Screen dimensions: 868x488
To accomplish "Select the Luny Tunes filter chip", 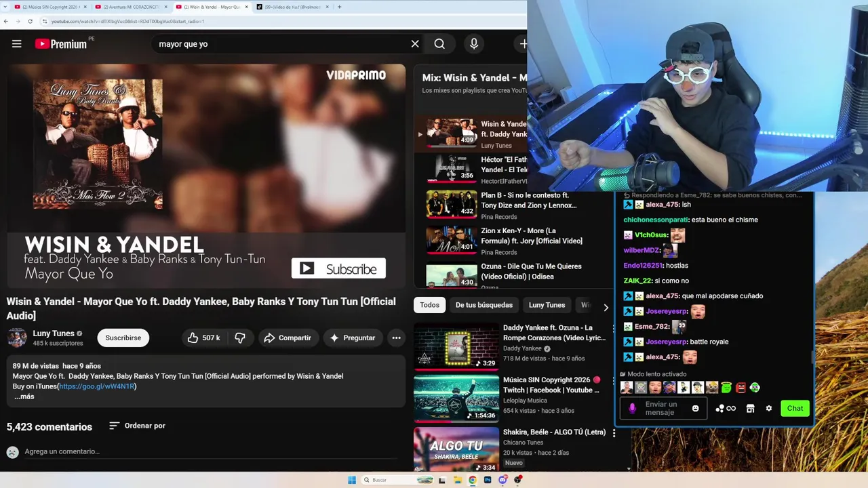I will 547,305.
